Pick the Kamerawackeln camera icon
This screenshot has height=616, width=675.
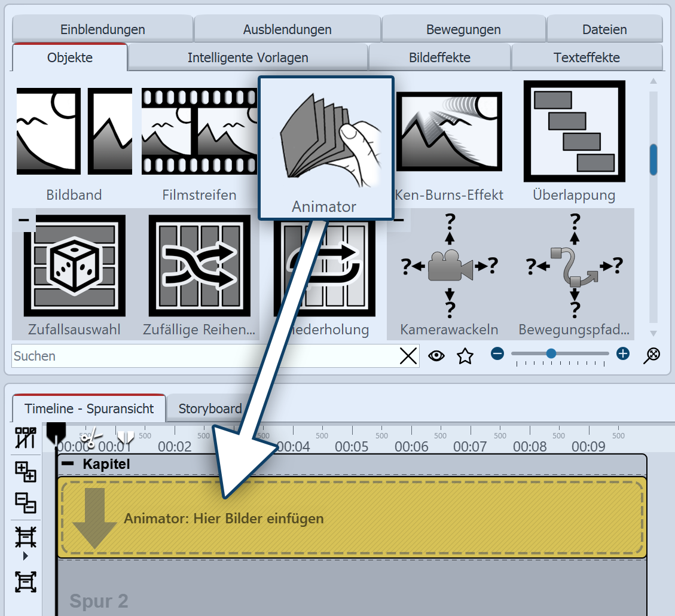pos(449,266)
